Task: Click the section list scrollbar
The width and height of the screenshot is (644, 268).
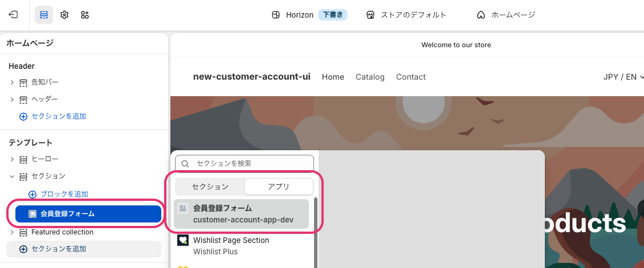Action: tap(315, 233)
